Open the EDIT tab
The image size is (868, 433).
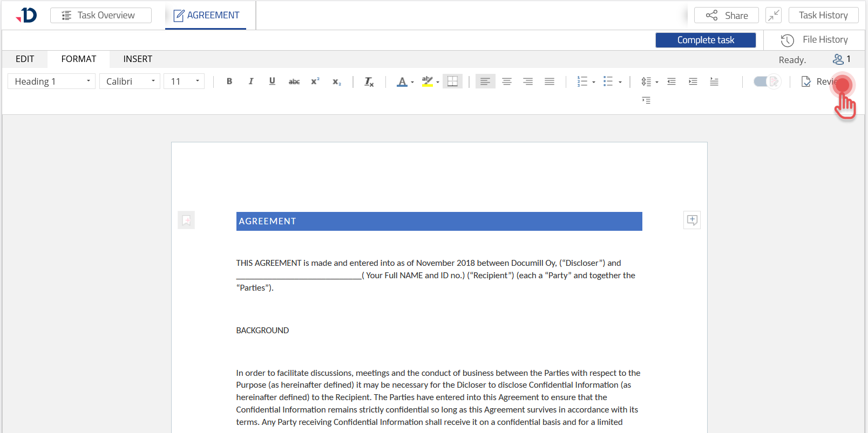point(25,59)
